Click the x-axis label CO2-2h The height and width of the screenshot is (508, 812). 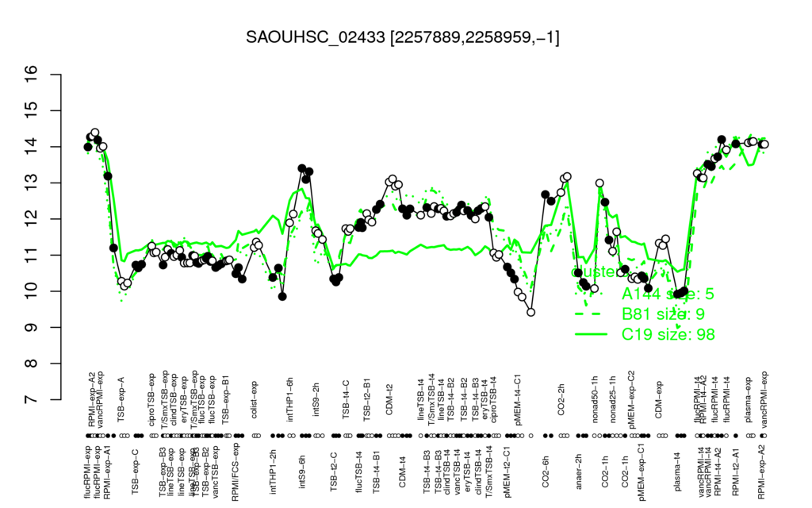click(561, 400)
